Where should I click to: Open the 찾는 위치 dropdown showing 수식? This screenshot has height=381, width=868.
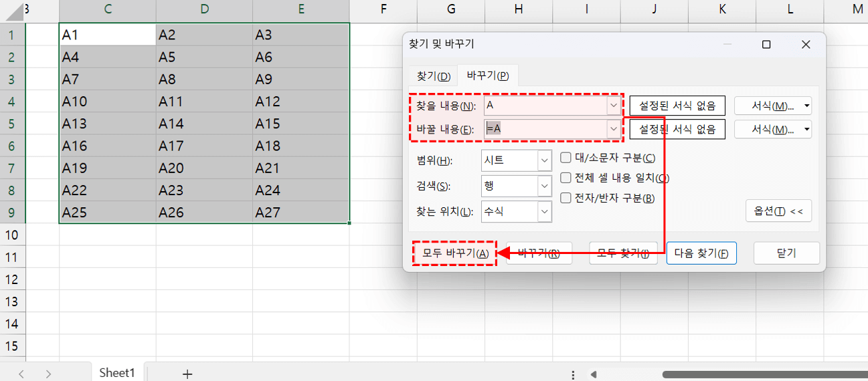(517, 211)
